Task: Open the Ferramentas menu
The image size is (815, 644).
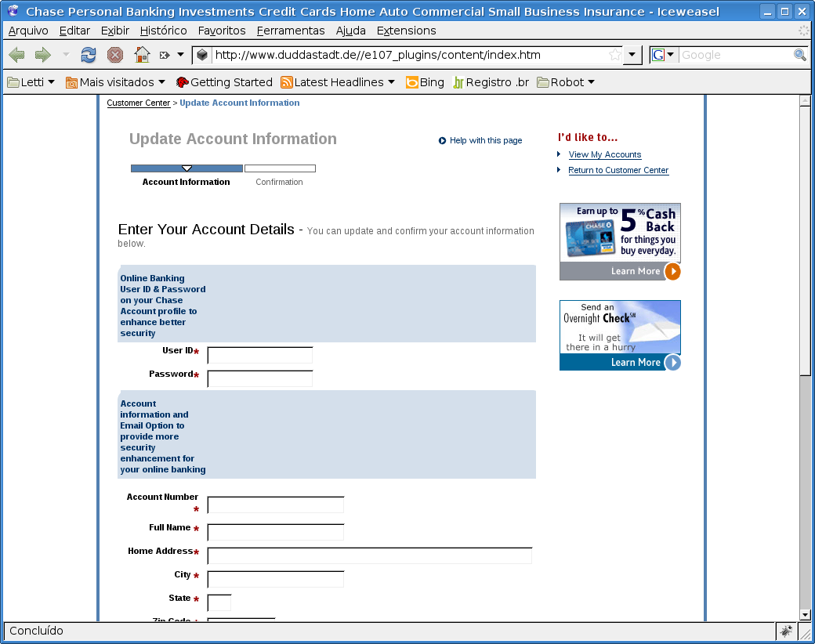Action: pos(291,31)
